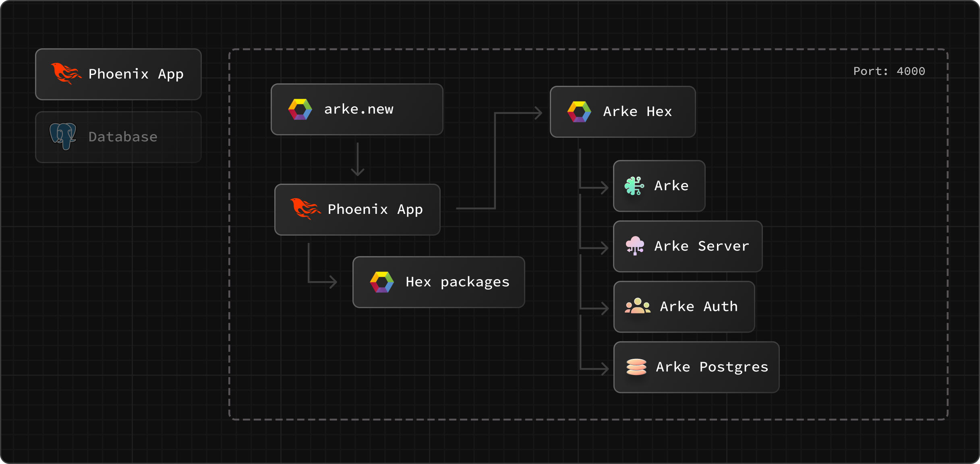This screenshot has height=464, width=980.
Task: Click the hex logo on the Hex packages node
Action: [x=382, y=282]
